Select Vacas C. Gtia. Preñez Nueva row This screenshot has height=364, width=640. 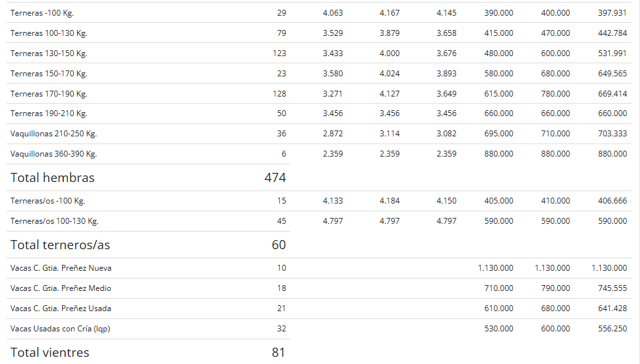click(x=319, y=268)
